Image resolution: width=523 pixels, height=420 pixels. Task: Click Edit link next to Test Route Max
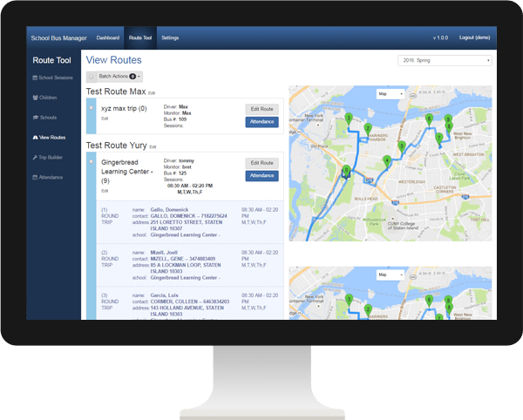(152, 92)
